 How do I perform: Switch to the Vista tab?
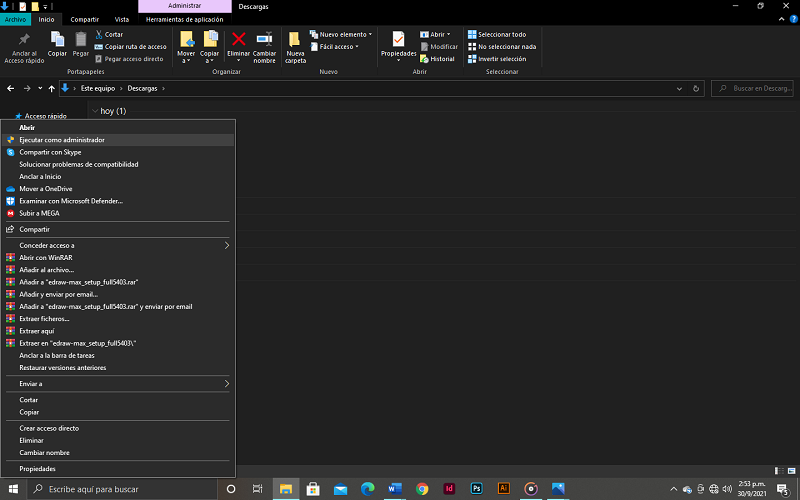[x=121, y=19]
